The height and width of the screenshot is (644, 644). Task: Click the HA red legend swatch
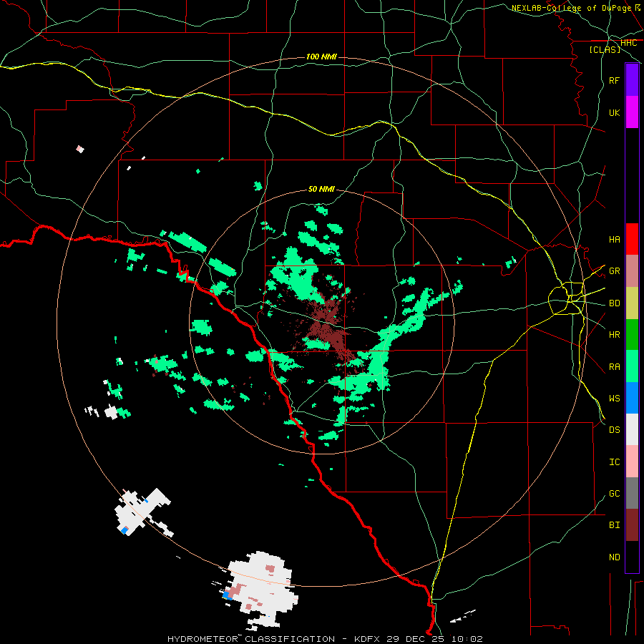tap(632, 239)
